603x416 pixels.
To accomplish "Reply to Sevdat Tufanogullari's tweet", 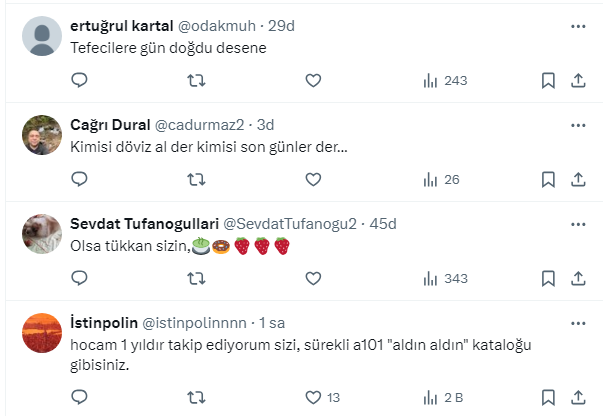I will (80, 278).
